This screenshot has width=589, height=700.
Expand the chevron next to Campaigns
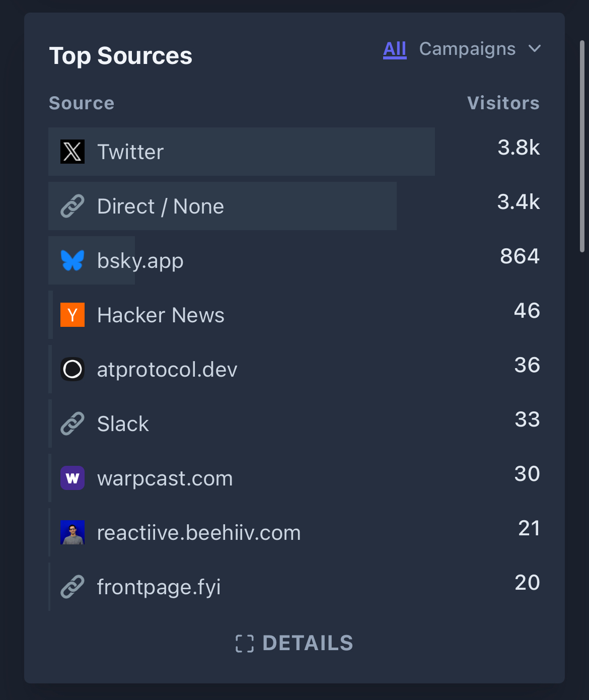[x=535, y=49]
